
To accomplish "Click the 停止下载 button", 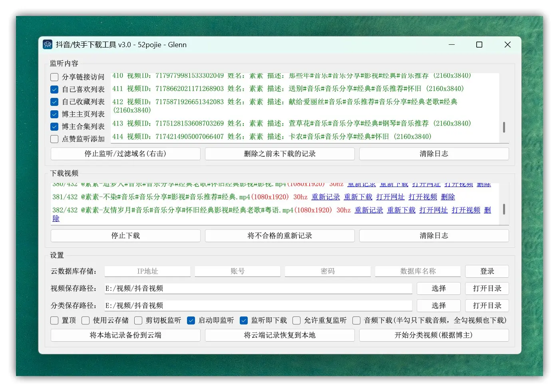I will pos(125,236).
